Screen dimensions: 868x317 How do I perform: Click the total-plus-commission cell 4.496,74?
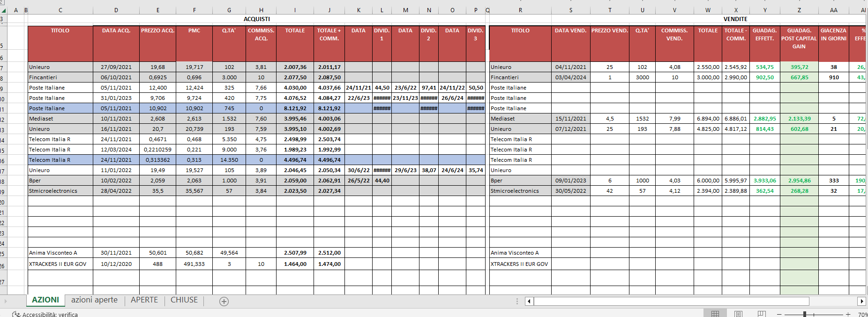(329, 160)
